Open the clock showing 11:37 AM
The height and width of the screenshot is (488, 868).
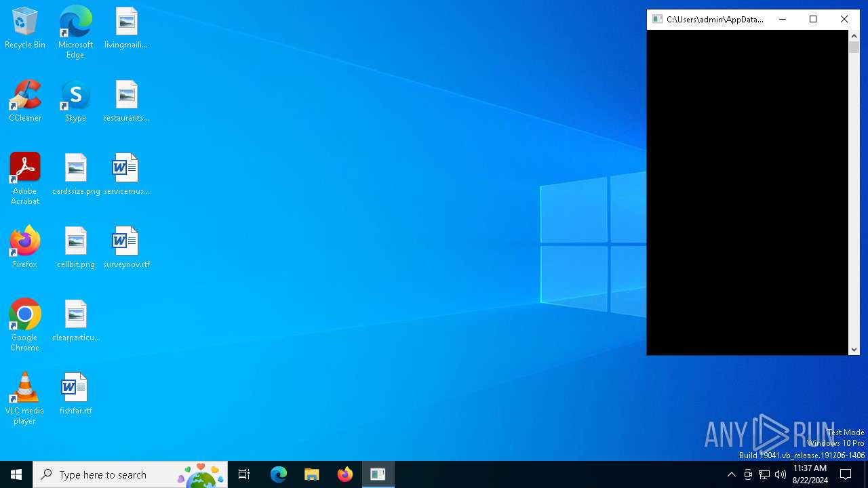(x=810, y=474)
